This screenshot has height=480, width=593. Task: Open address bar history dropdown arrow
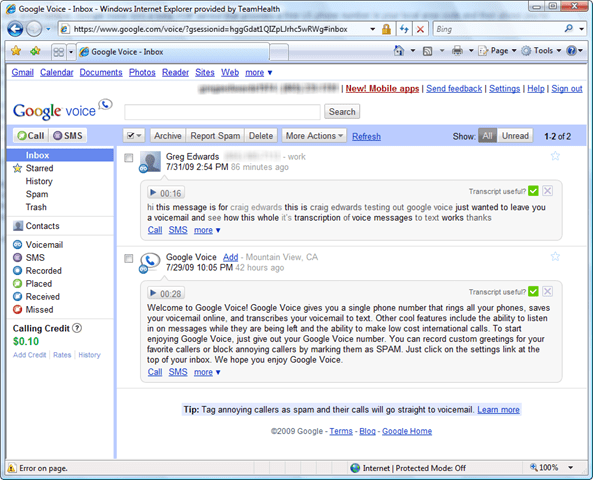click(373, 29)
